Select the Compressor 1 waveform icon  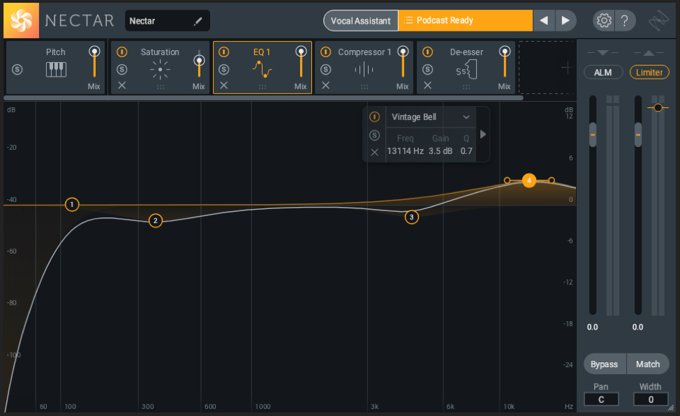(x=364, y=69)
